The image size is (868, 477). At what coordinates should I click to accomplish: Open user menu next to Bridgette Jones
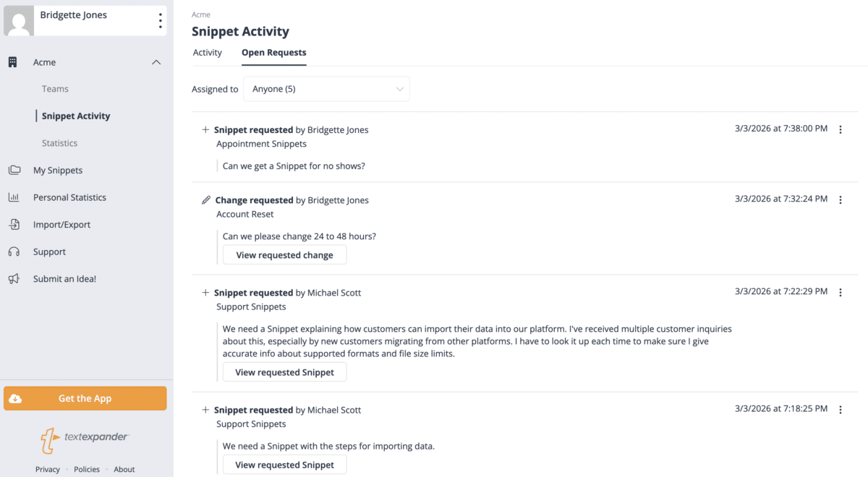pyautogui.click(x=160, y=21)
